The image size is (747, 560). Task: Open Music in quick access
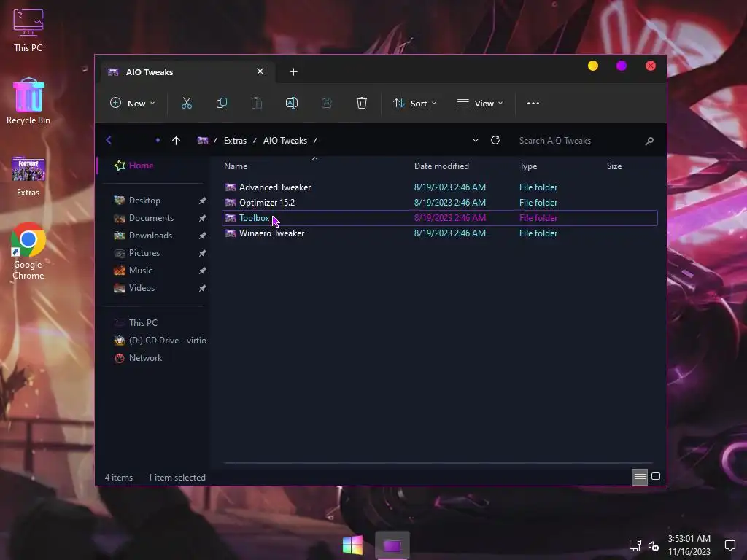coord(140,271)
